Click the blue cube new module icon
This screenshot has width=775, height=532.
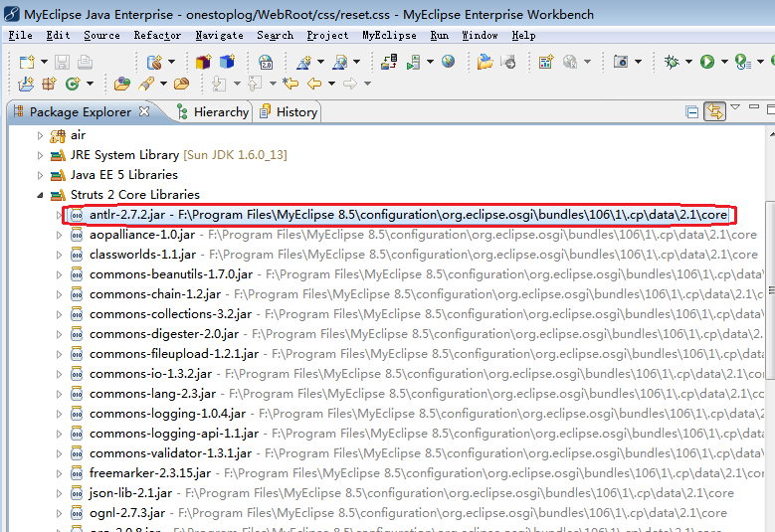pyautogui.click(x=227, y=62)
